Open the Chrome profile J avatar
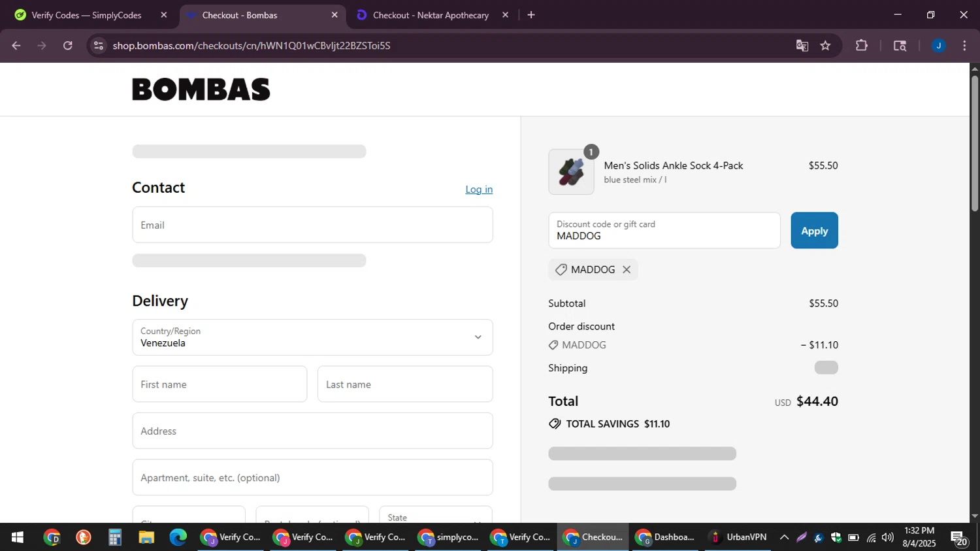The width and height of the screenshot is (980, 551). 938,46
